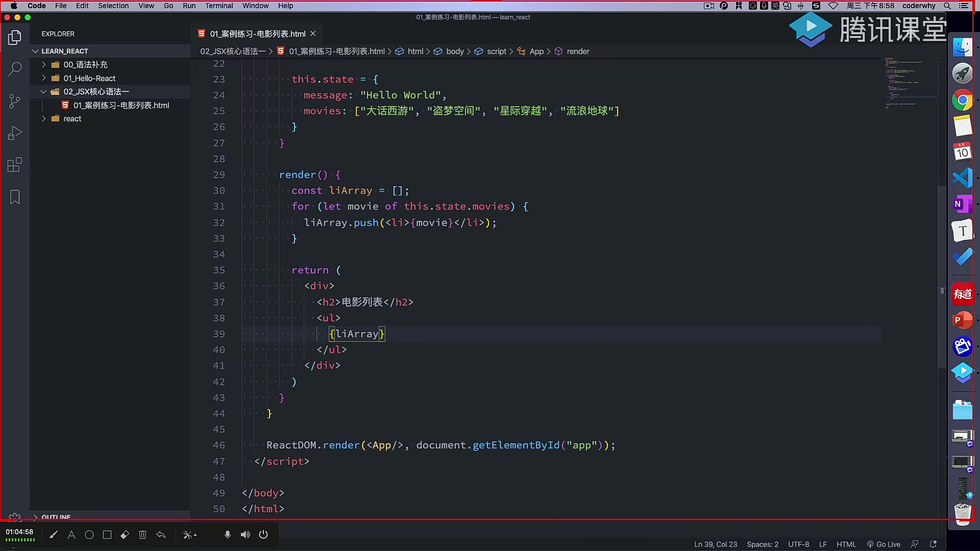Select the eraser tool in recorder toolbar
Image resolution: width=980 pixels, height=551 pixels.
[x=125, y=535]
